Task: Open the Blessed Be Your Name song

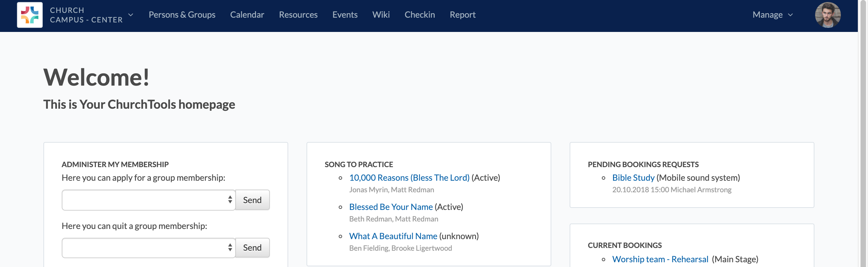Action: [x=391, y=207]
